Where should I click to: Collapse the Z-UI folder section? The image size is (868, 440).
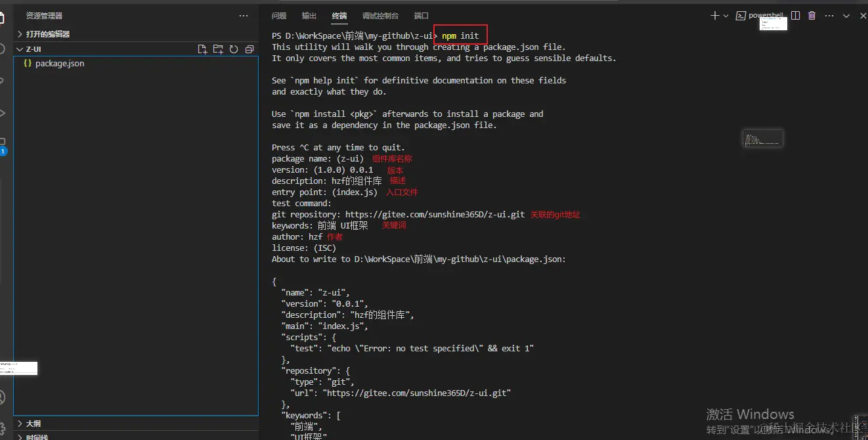click(34, 49)
